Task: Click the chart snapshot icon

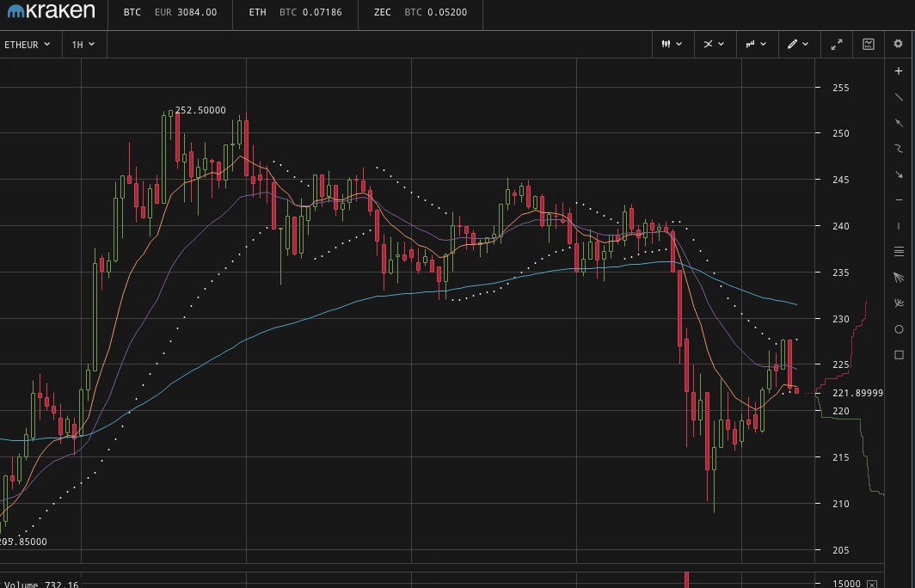Action: pyautogui.click(x=869, y=45)
